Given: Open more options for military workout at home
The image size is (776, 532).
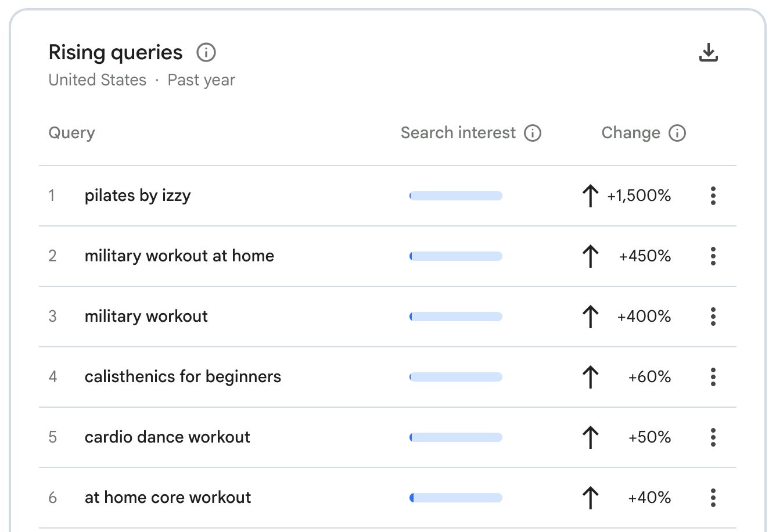Looking at the screenshot, I should [x=713, y=256].
